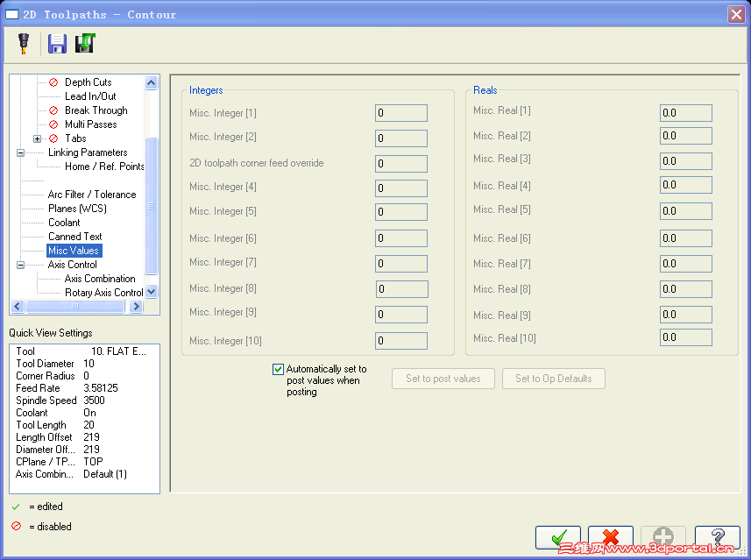Viewport: 751px width, 560px height.
Task: Click the red X cancel button
Action: click(611, 537)
